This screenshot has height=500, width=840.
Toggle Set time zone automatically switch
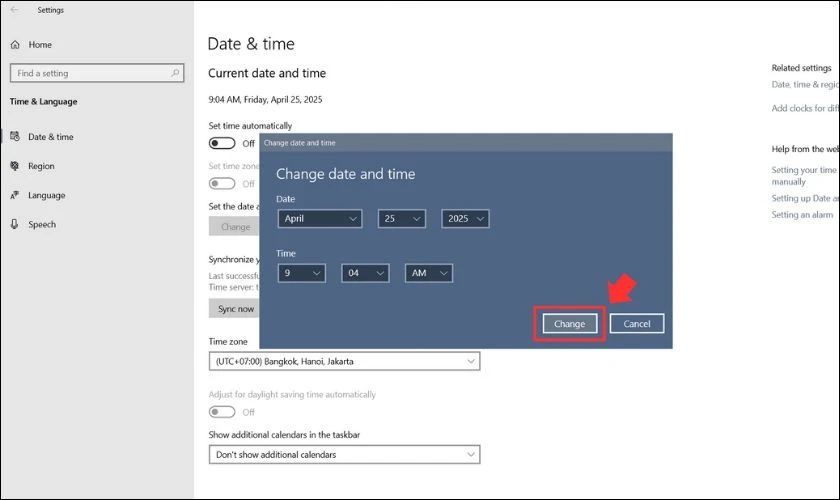pyautogui.click(x=222, y=184)
